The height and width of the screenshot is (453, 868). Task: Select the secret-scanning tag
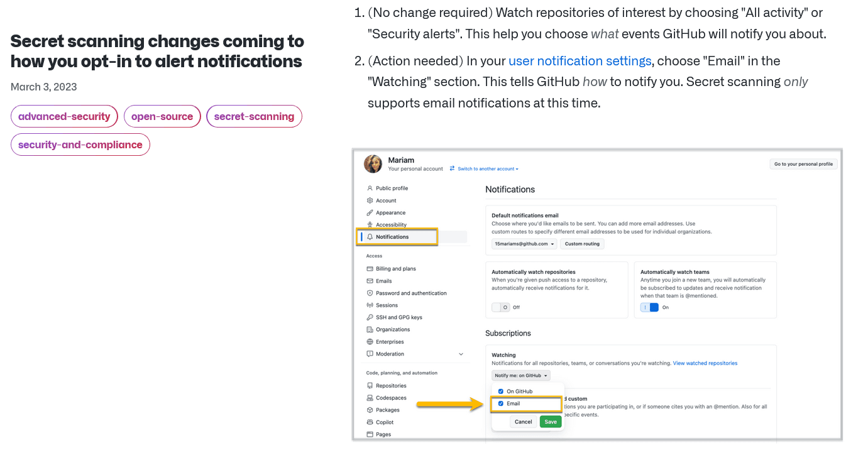click(x=254, y=116)
